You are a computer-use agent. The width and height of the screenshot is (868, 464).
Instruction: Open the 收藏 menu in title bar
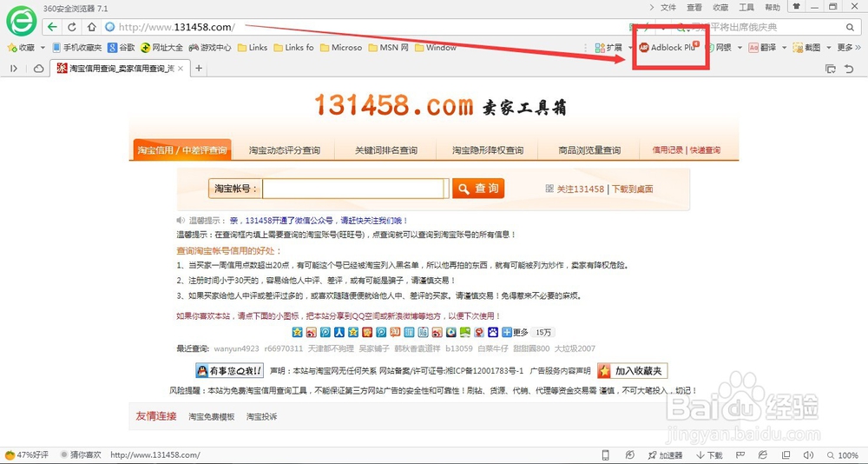point(720,7)
